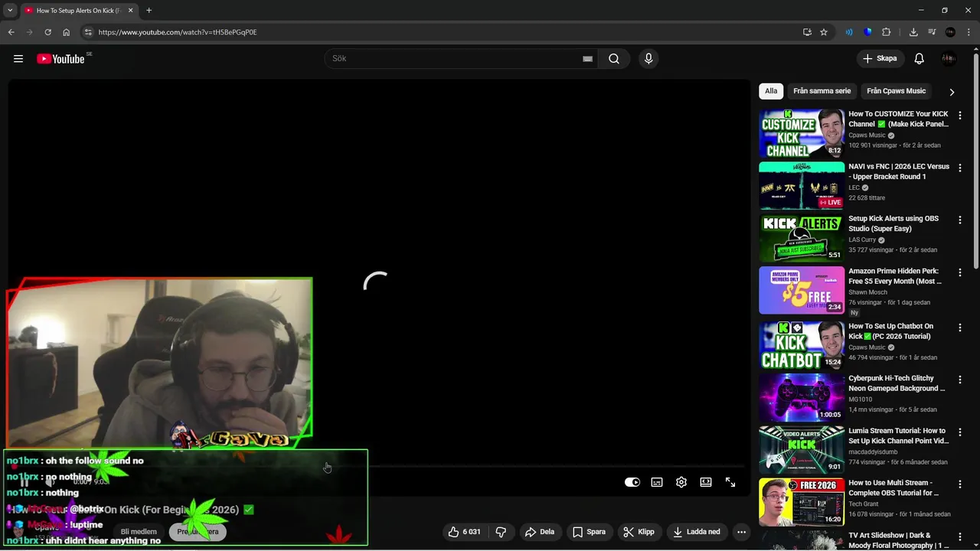Reload the current page
The height and width of the screenshot is (551, 980).
point(47,32)
